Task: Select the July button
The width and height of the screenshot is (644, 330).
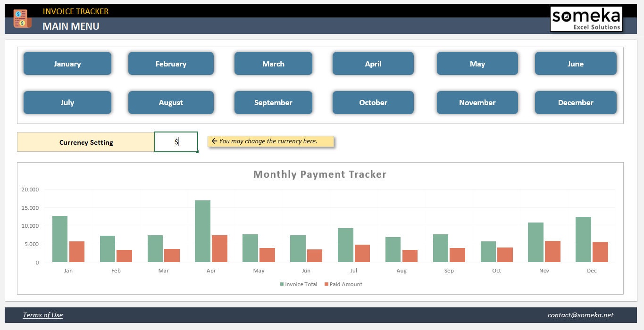Action: 67,102
